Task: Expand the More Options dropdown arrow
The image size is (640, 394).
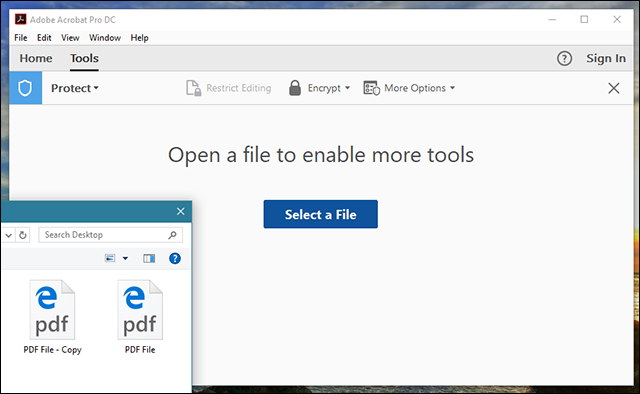Action: 452,88
